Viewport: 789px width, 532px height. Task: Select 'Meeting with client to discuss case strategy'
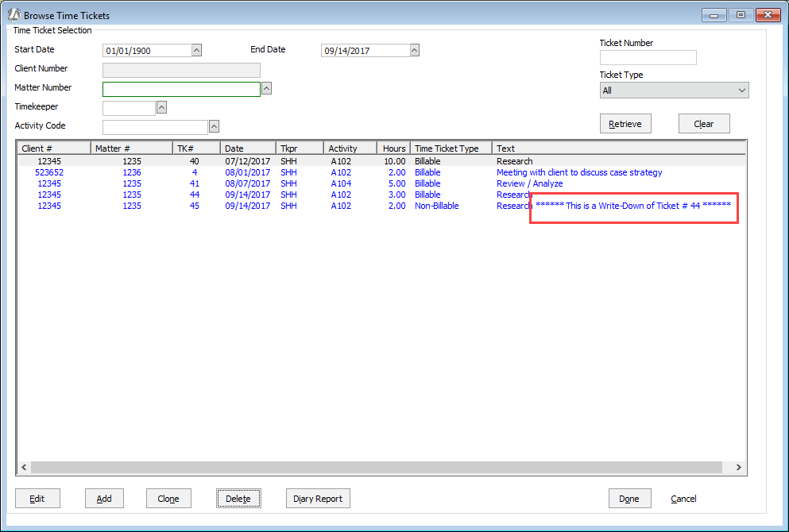pyautogui.click(x=579, y=172)
